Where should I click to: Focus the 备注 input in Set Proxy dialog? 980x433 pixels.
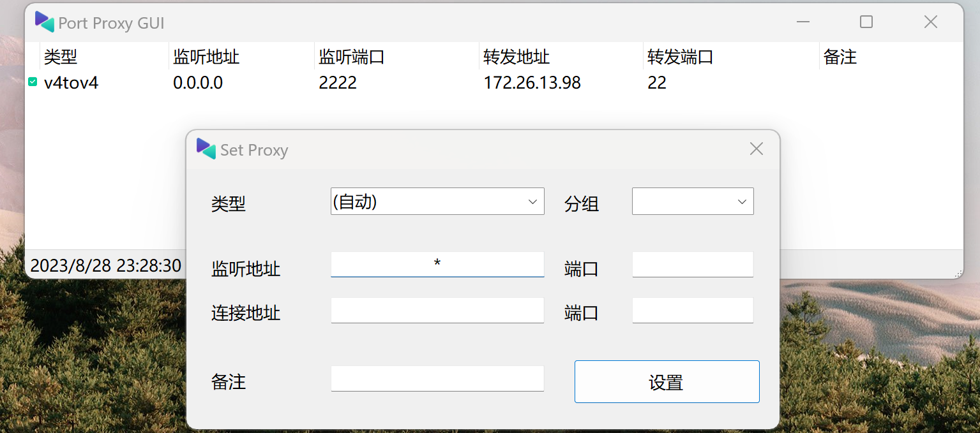[437, 378]
